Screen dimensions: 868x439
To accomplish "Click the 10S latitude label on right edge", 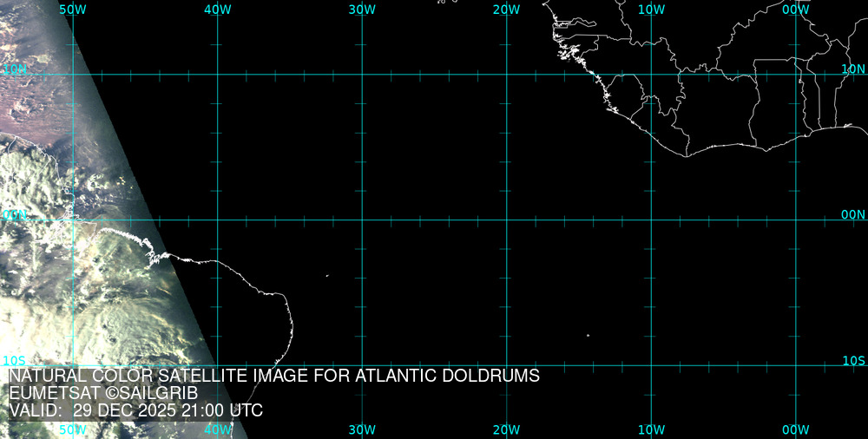I will (x=854, y=360).
